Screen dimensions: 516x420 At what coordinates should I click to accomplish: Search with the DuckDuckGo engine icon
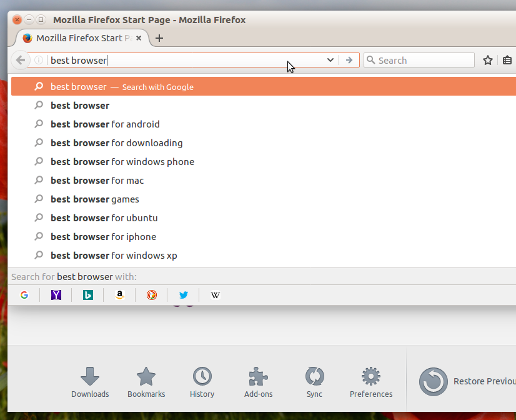pyautogui.click(x=152, y=295)
